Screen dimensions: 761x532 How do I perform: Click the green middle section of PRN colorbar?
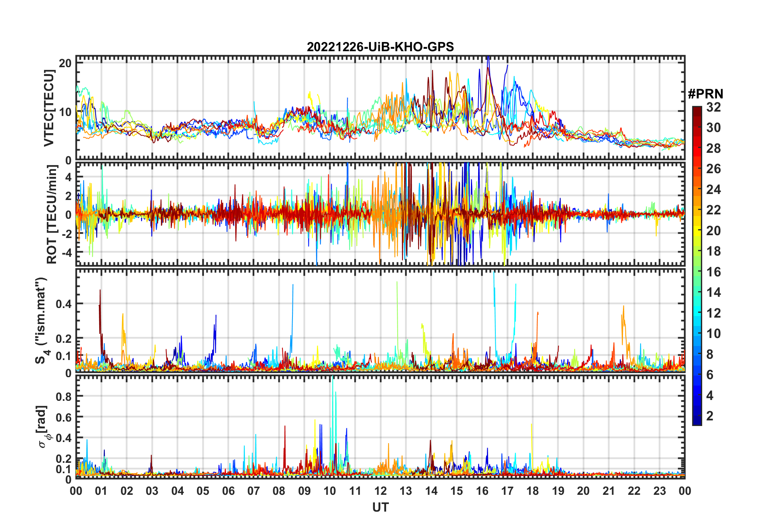click(x=697, y=266)
